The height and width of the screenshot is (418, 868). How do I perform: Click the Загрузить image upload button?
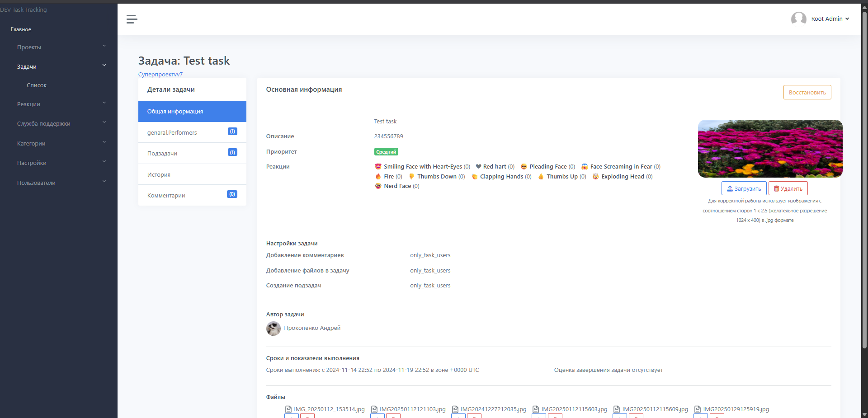[x=744, y=188]
